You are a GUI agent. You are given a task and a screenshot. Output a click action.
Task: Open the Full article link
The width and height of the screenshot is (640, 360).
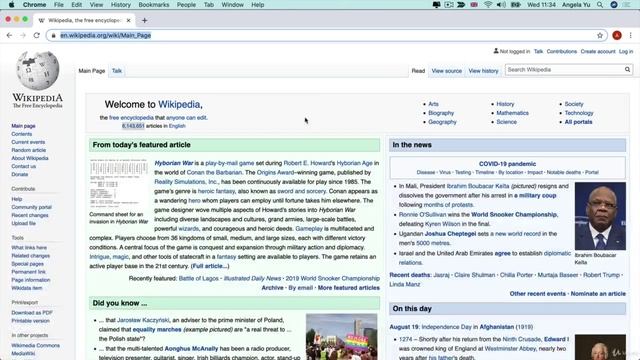pyautogui.click(x=210, y=266)
